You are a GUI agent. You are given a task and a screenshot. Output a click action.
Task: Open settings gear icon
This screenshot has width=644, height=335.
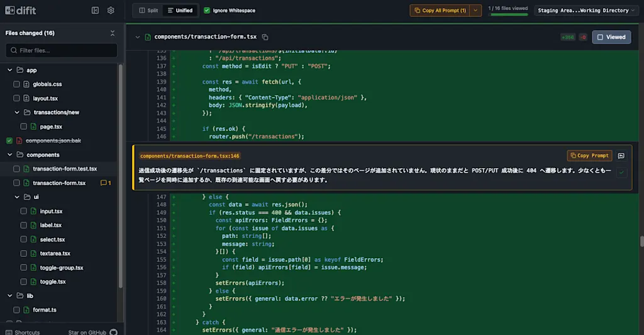coord(111,10)
